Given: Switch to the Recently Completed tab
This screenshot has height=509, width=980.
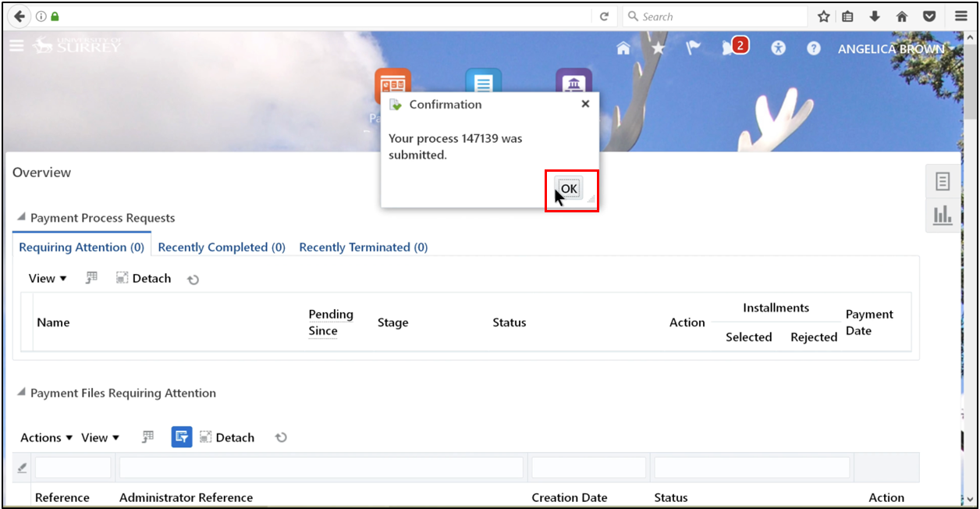Looking at the screenshot, I should pyautogui.click(x=221, y=247).
